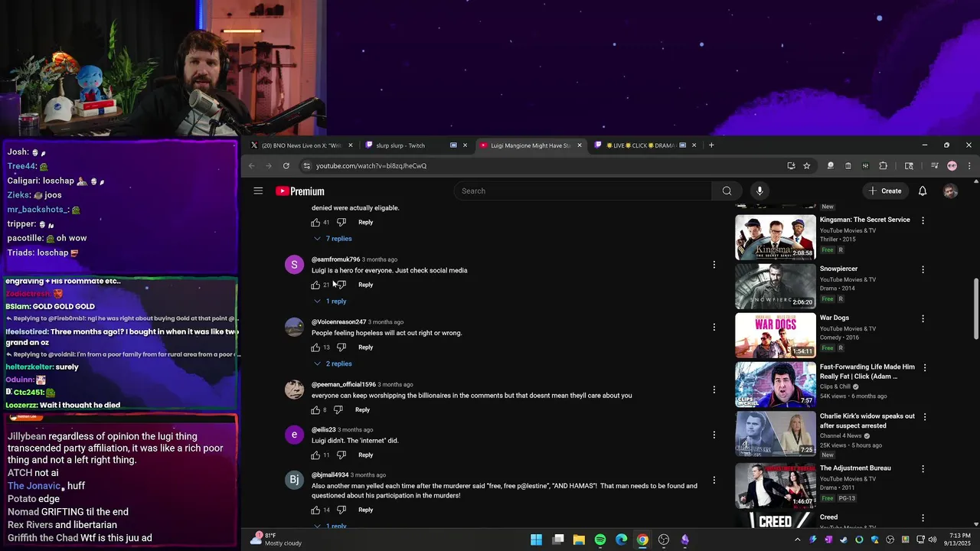Open the YouTube hamburger guide menu
This screenshot has width=980, height=551.
pos(258,191)
